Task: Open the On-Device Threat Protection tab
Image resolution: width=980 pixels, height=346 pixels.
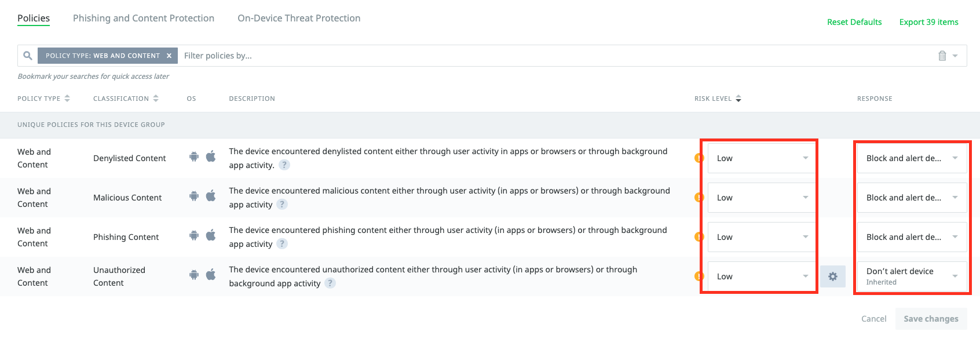Action: (298, 18)
